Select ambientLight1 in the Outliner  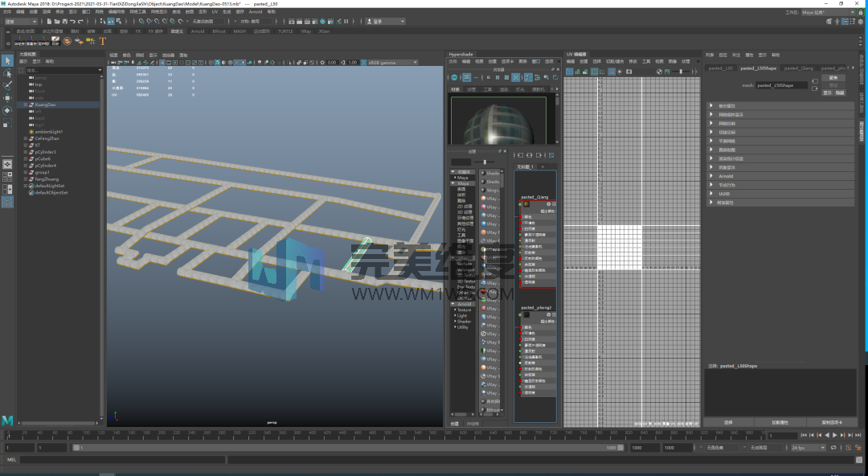coord(49,132)
